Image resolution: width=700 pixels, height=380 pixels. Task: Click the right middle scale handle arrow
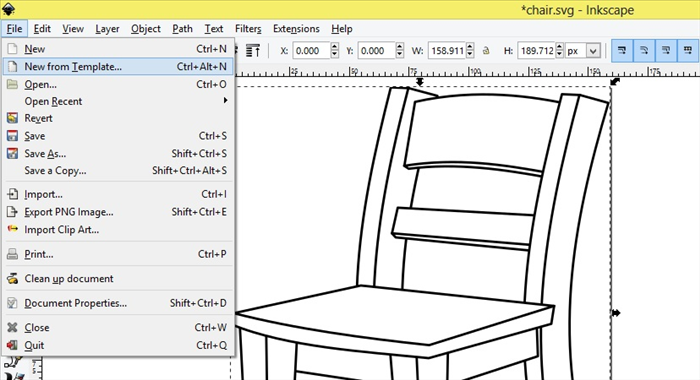coord(616,313)
